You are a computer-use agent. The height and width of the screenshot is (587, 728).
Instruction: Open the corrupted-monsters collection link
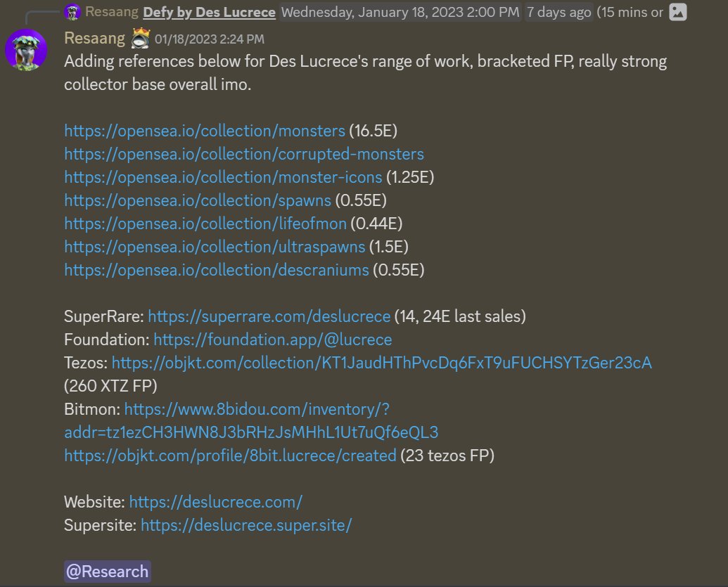(244, 154)
